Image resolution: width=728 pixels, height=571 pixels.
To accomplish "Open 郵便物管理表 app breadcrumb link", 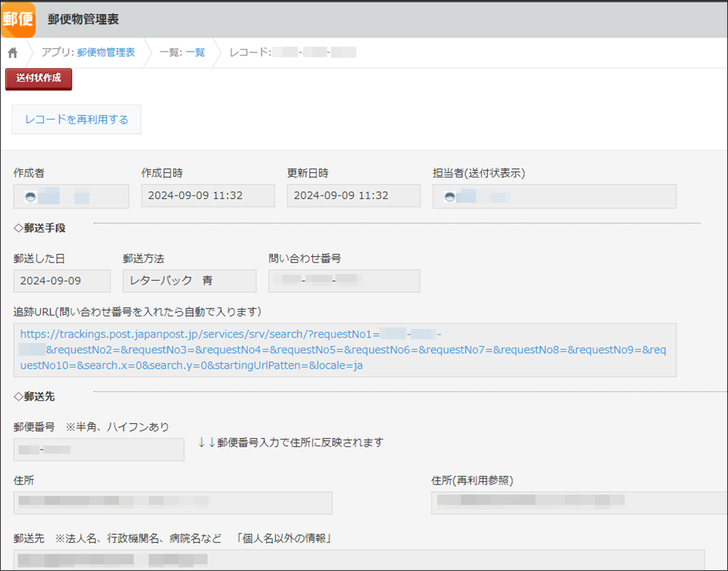I will (x=106, y=52).
